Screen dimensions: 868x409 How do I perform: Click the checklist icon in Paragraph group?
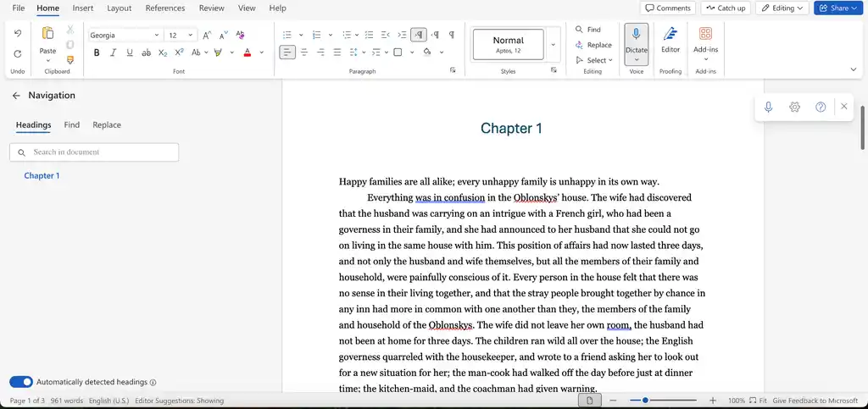click(370, 35)
